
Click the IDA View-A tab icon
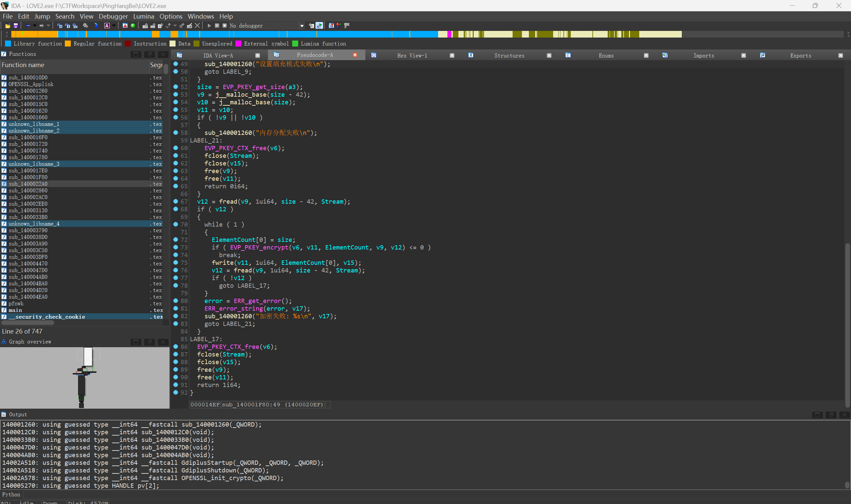(180, 55)
